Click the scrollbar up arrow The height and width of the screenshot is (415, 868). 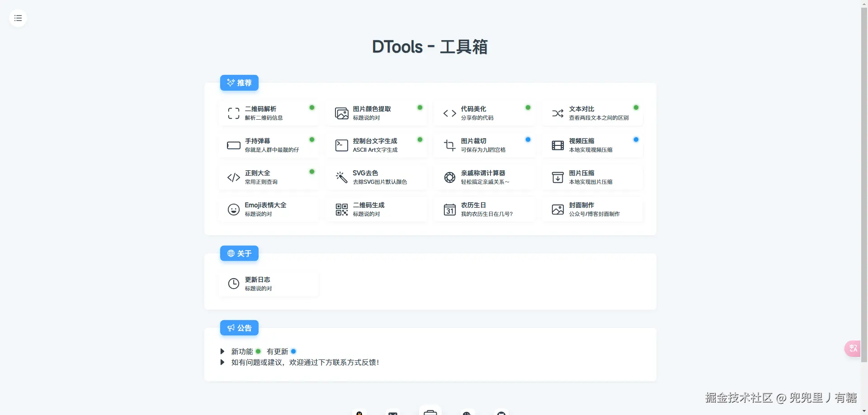(x=864, y=4)
